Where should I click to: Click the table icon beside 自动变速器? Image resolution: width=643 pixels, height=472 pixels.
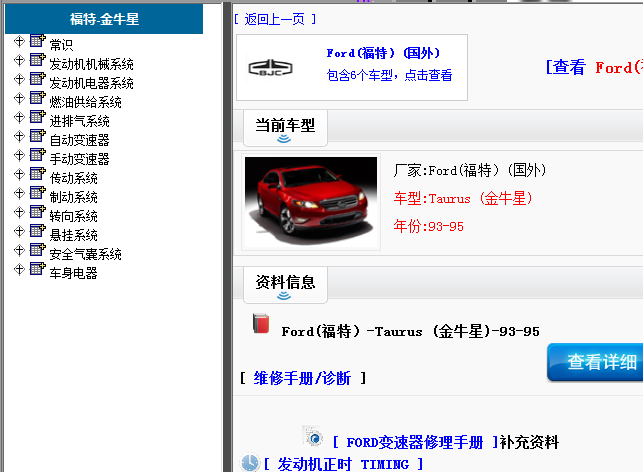point(38,135)
